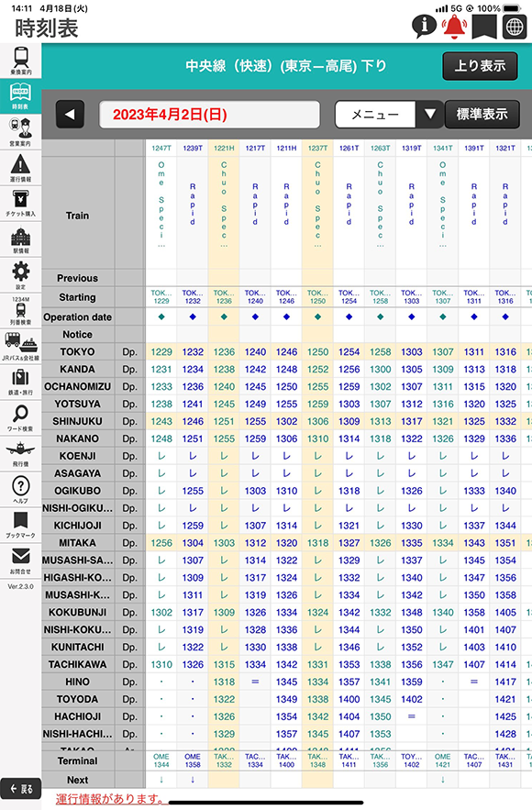Open 運行情報 warning triangle sidebar icon
Image resolution: width=532 pixels, height=810 pixels.
21,168
